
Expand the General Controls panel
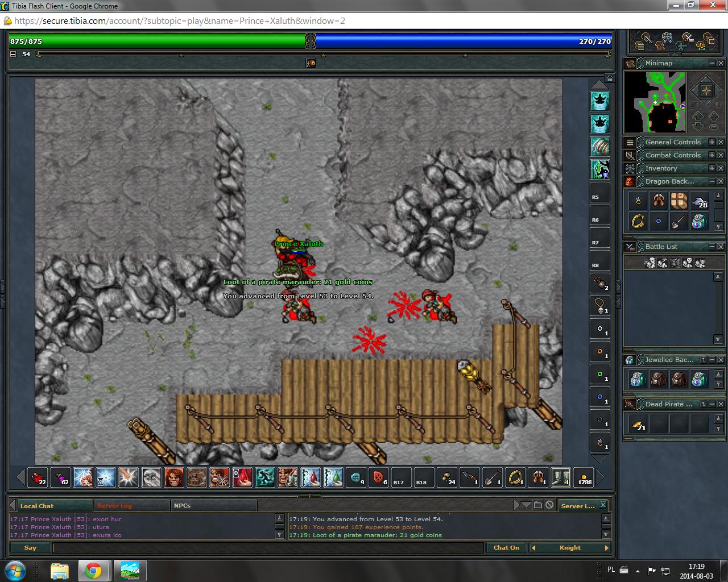click(x=712, y=142)
